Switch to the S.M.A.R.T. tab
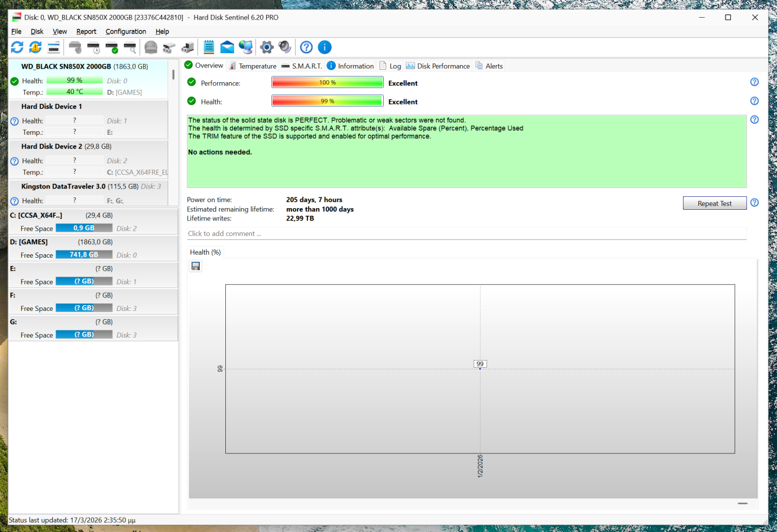Screen dimensions: 777x532 302,66
